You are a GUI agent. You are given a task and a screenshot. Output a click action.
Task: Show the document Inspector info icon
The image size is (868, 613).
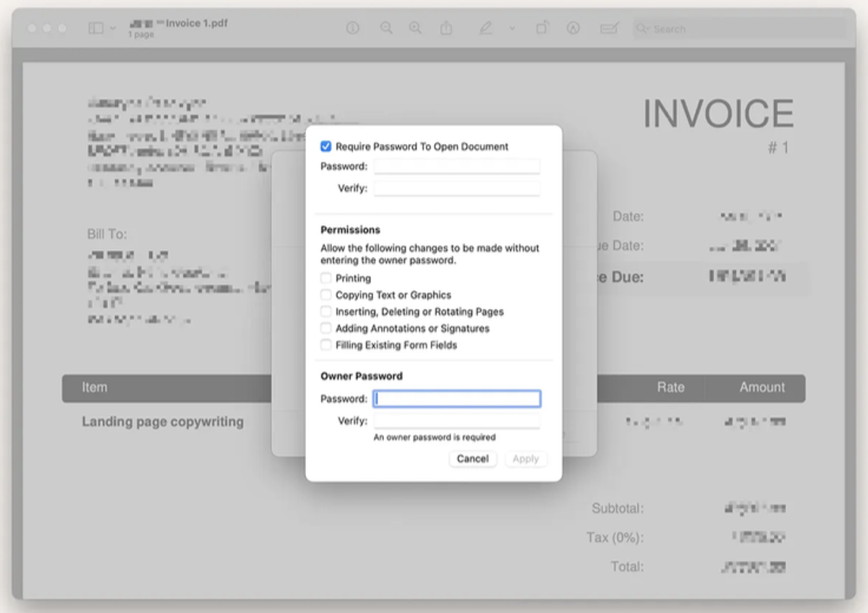pos(353,28)
